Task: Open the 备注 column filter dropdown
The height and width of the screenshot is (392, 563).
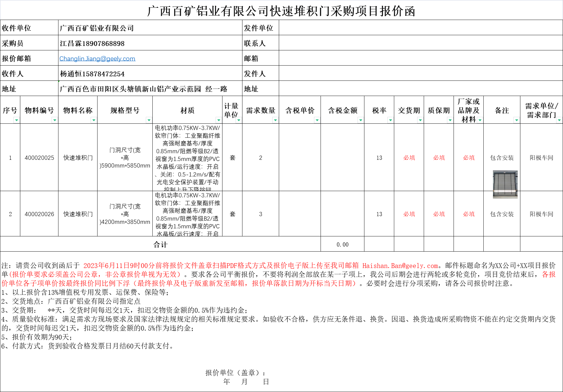Action: coord(516,120)
